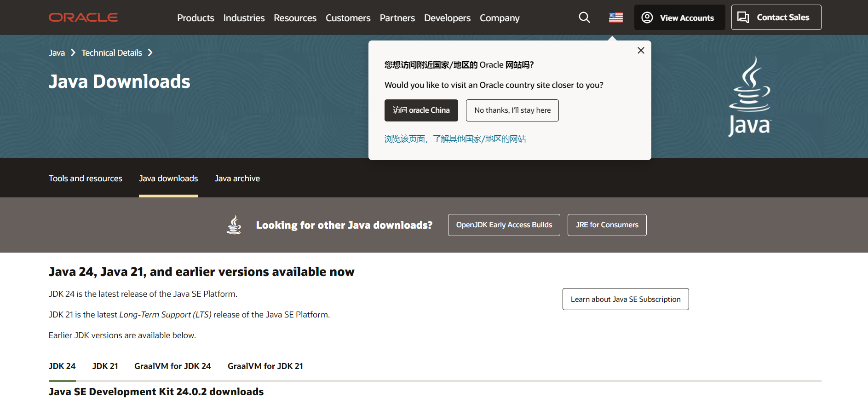Click the 'Java 24, Java 21, and earlier' heading
This screenshot has height=398, width=868.
201,272
